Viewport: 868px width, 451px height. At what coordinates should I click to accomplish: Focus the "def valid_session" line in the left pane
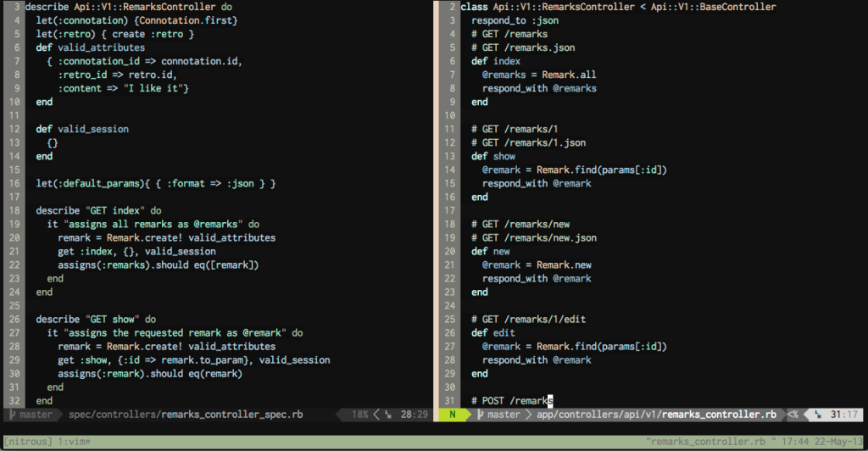(x=82, y=129)
